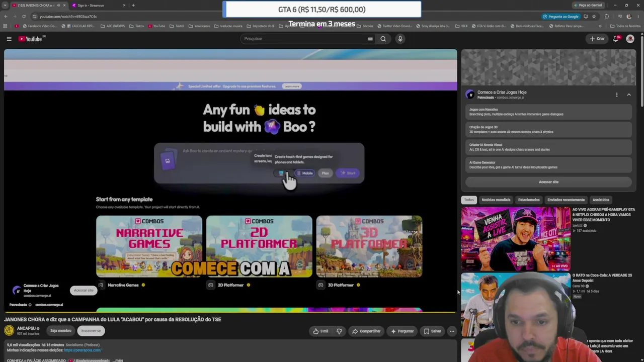
Task: Save the video with Salvar
Action: pos(432,331)
